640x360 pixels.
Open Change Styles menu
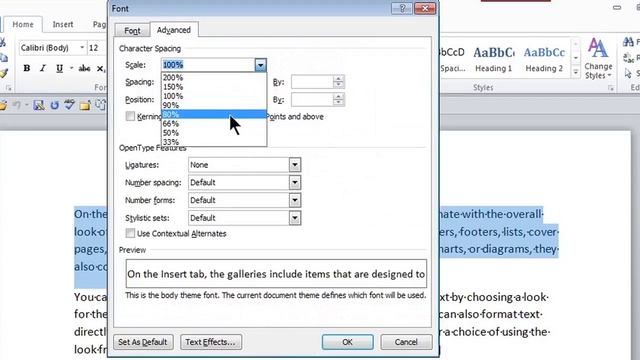click(598, 58)
